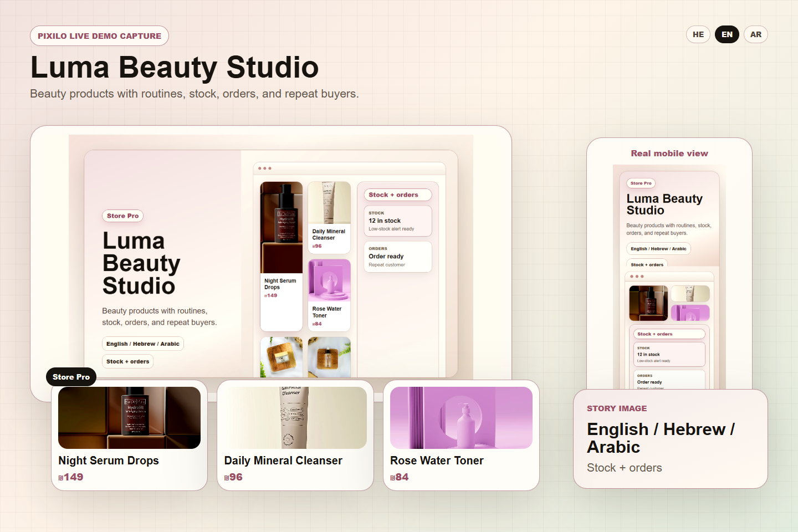Click Luma Beauty Studio title in desktop preview

(x=141, y=263)
